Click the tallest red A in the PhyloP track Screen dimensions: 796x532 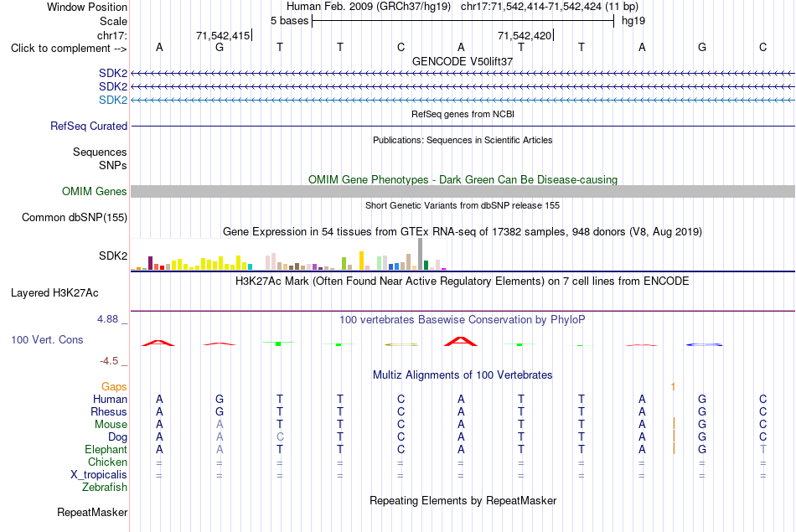tap(461, 341)
